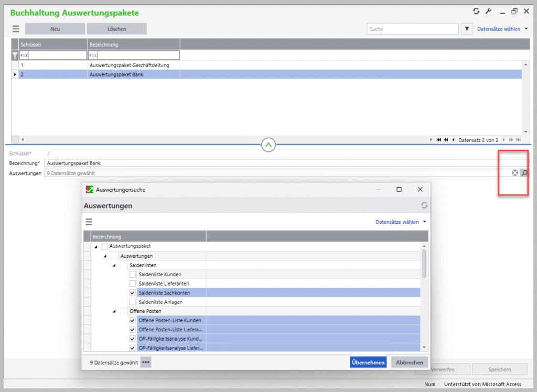Image resolution: width=537 pixels, height=392 pixels.
Task: Click the Übernehmen button
Action: click(x=368, y=362)
